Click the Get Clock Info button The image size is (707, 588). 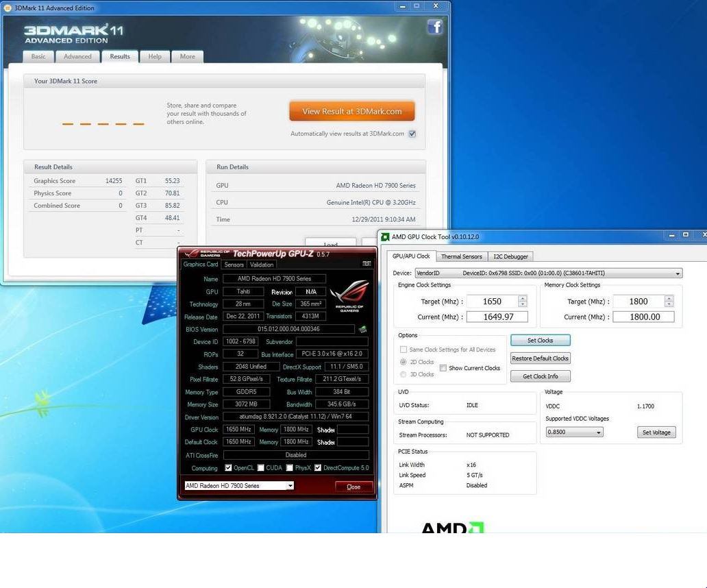[x=540, y=376]
